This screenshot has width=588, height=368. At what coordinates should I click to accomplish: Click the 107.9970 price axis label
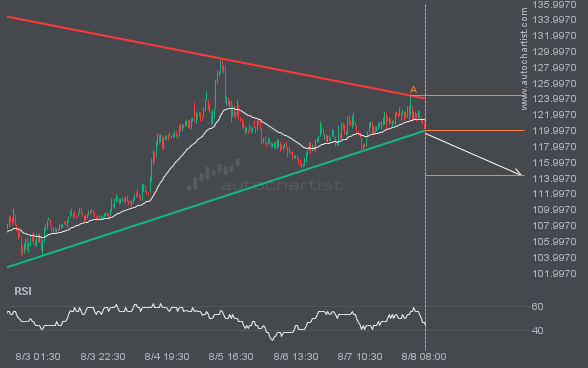(554, 226)
